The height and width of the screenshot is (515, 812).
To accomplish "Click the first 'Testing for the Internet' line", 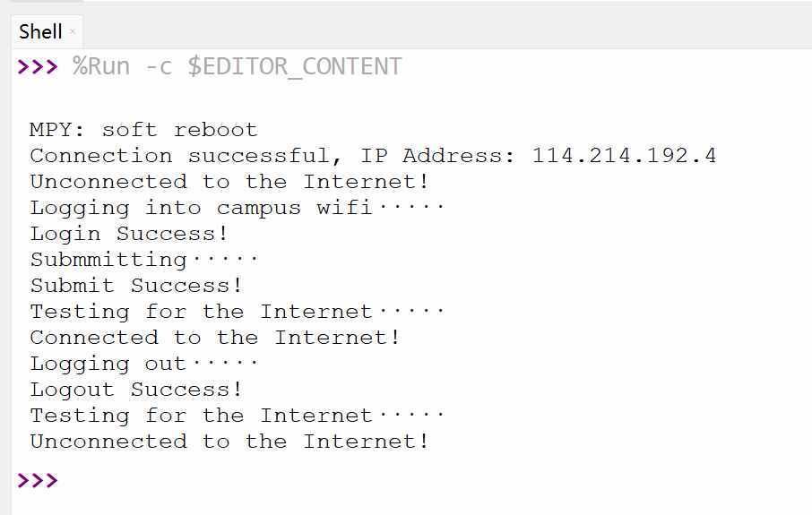I will pos(237,312).
